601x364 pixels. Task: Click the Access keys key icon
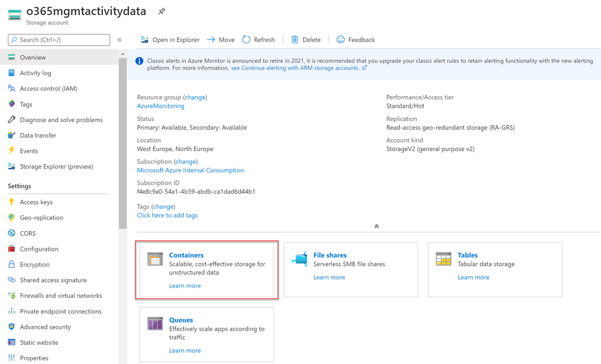[11, 202]
